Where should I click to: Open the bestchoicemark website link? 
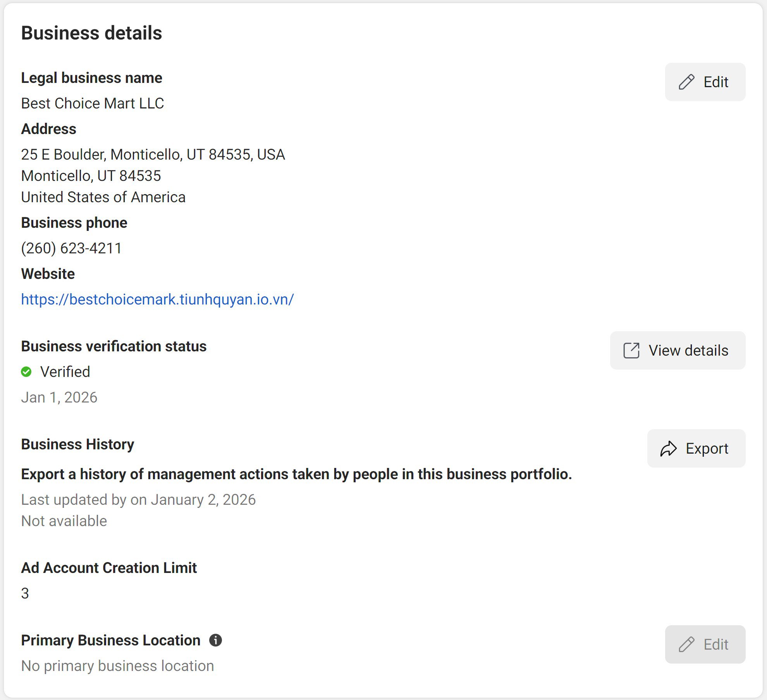tap(157, 299)
